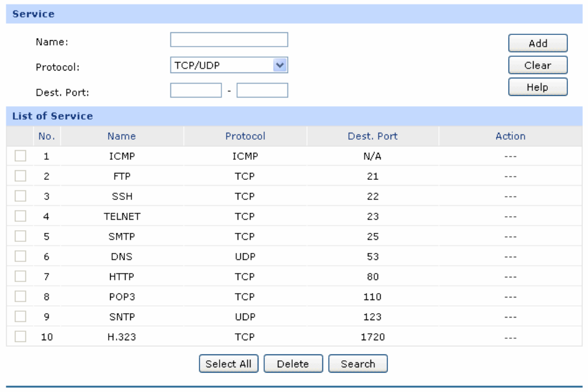Check the POP3 row checkbox
Viewport: 588px width, 392px height.
coord(20,296)
